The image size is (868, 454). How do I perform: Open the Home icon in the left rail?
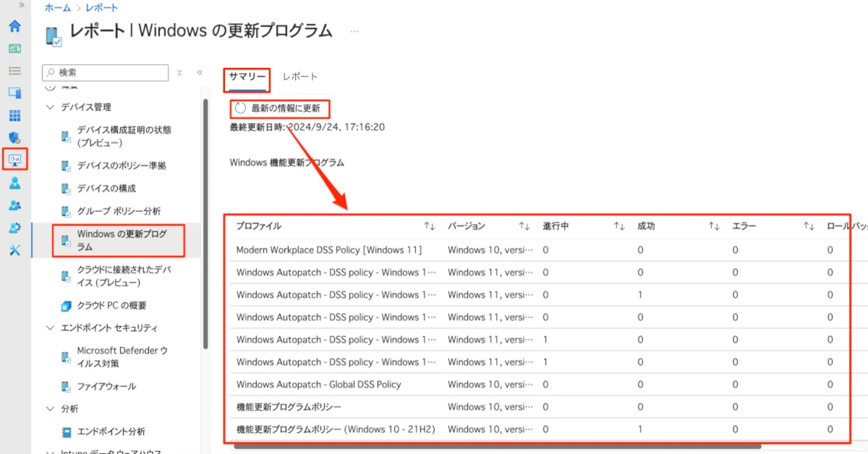(x=14, y=26)
